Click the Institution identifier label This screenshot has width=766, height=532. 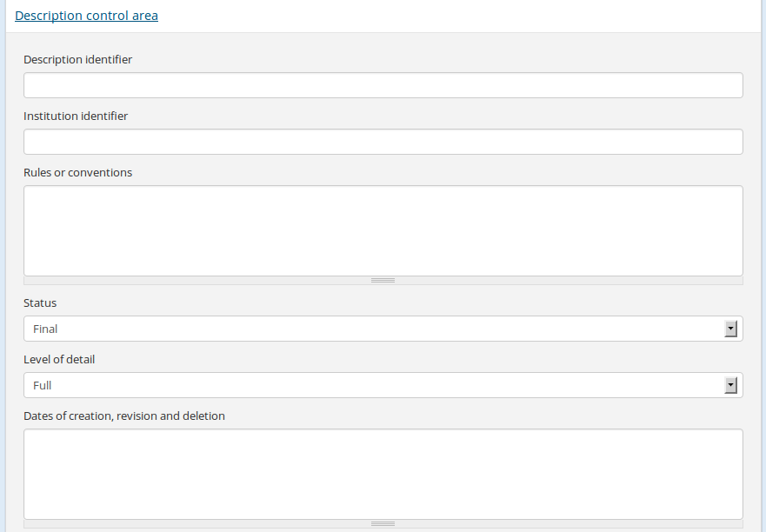[x=76, y=116]
